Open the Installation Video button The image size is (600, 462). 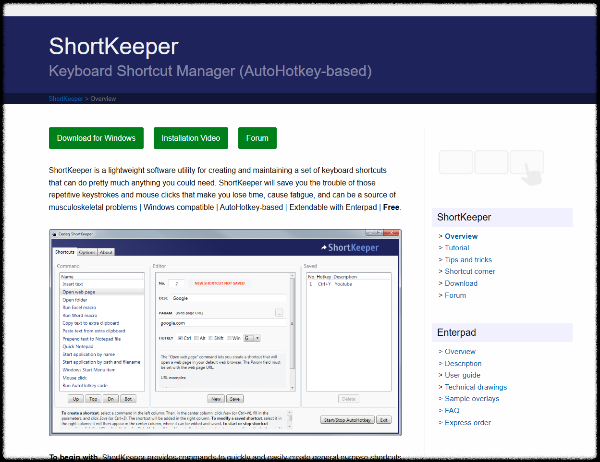pyautogui.click(x=191, y=138)
